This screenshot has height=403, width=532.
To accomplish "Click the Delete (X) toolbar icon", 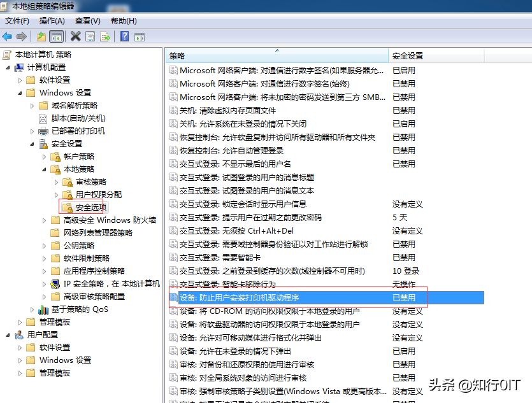I will 75,36.
